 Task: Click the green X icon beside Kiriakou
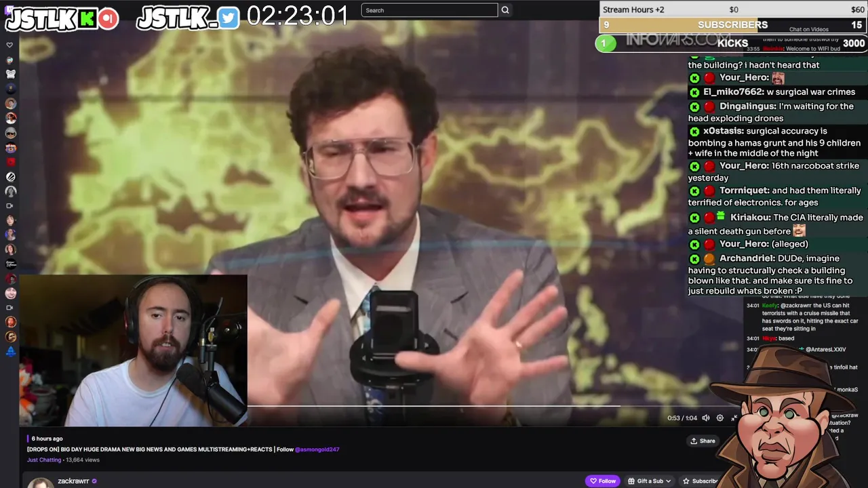click(x=694, y=218)
